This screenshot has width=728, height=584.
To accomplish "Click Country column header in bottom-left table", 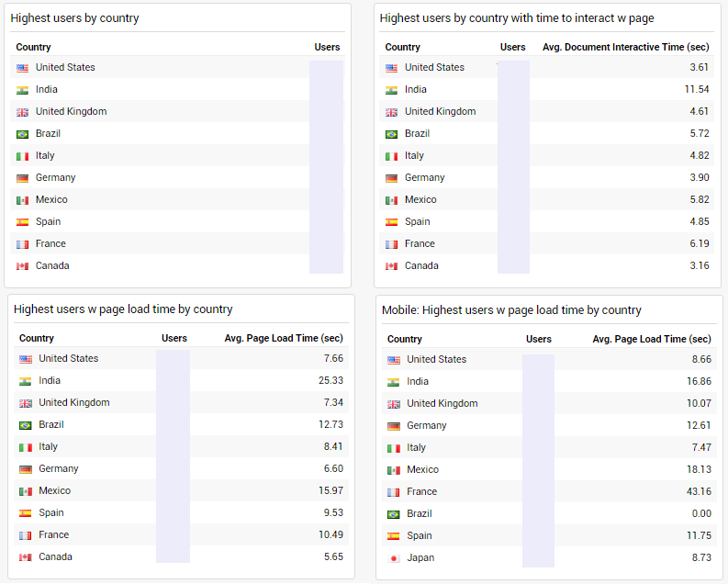I will (37, 338).
